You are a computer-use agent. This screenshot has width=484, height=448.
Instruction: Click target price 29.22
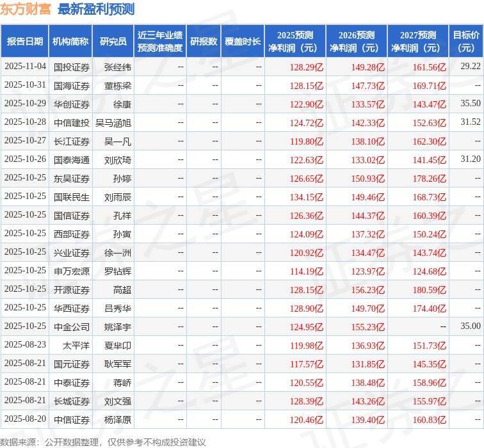pos(471,66)
